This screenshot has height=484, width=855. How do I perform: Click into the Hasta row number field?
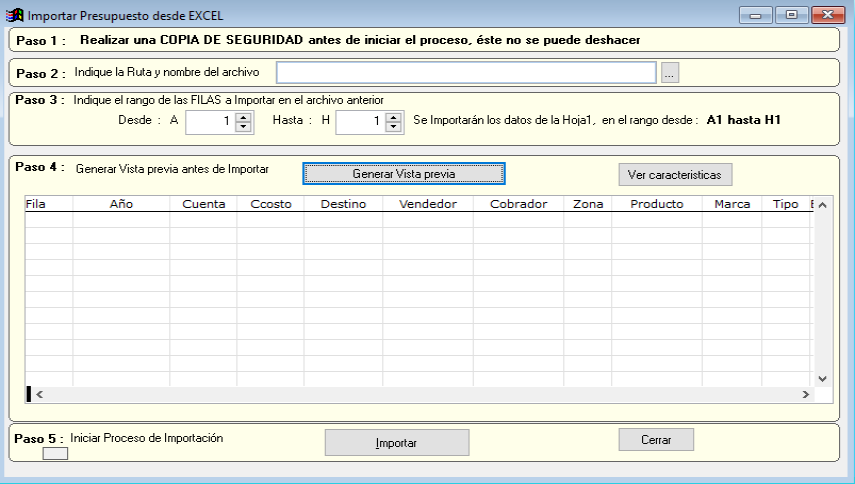click(361, 122)
